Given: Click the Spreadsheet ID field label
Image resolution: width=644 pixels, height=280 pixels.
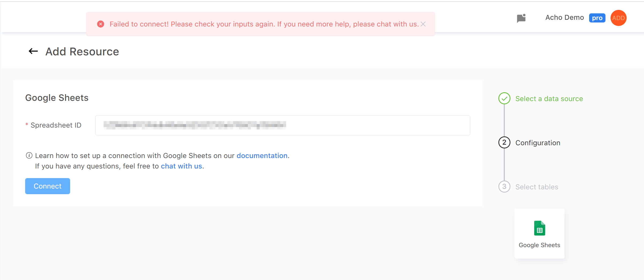Looking at the screenshot, I should click(x=56, y=125).
